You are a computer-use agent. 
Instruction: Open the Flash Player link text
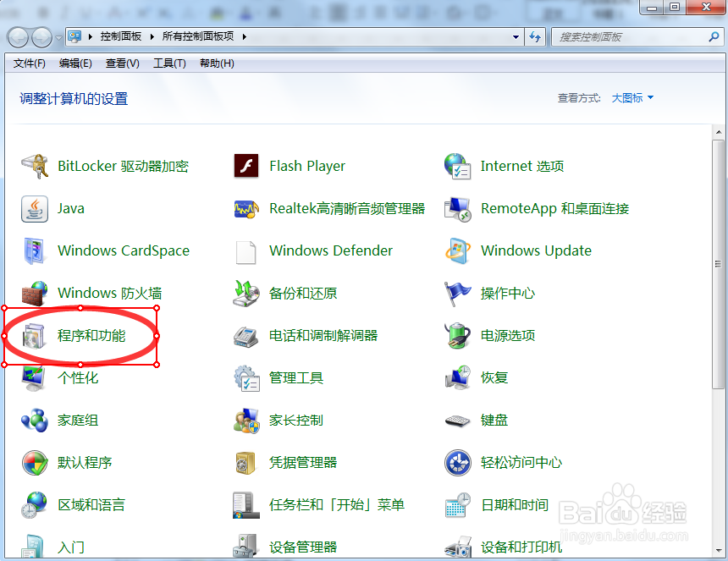tap(307, 166)
